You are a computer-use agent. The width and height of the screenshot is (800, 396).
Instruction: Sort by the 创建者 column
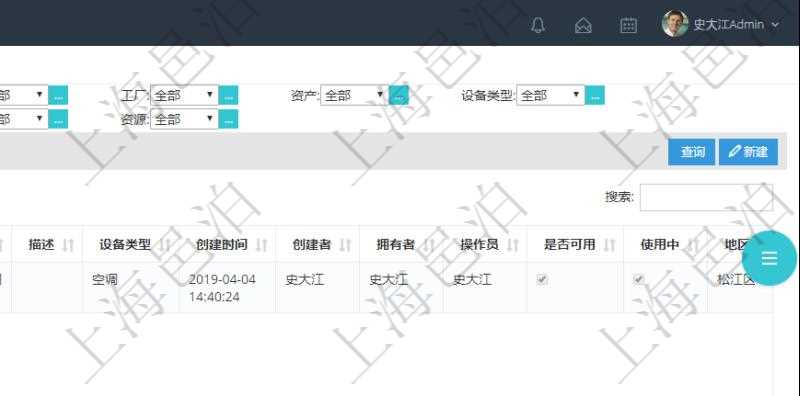coord(317,244)
